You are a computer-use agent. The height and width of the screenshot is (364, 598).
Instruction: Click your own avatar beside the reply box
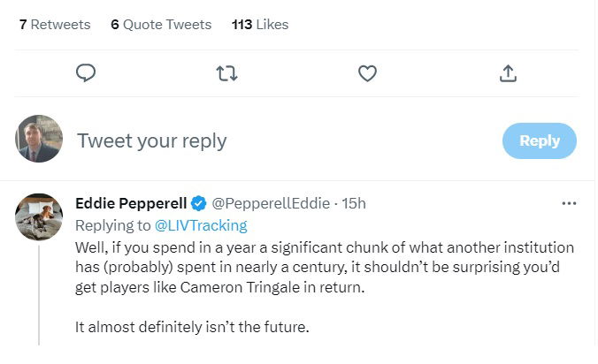(x=40, y=140)
